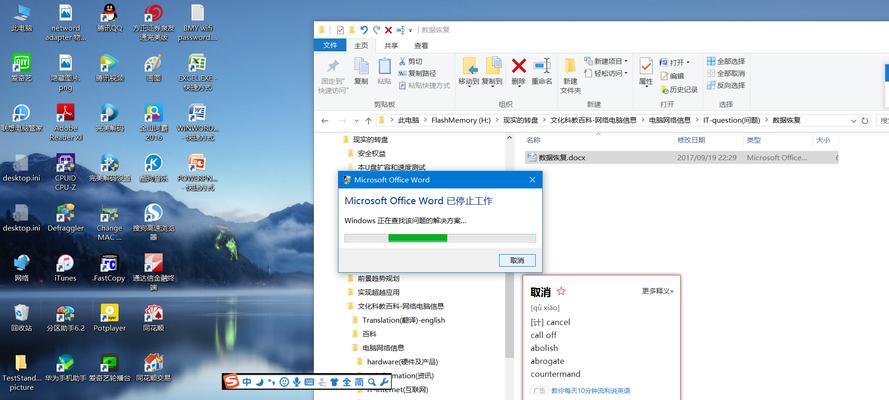Select the Potplayer desktop icon
Image resolution: width=889 pixels, height=400 pixels.
(x=109, y=317)
